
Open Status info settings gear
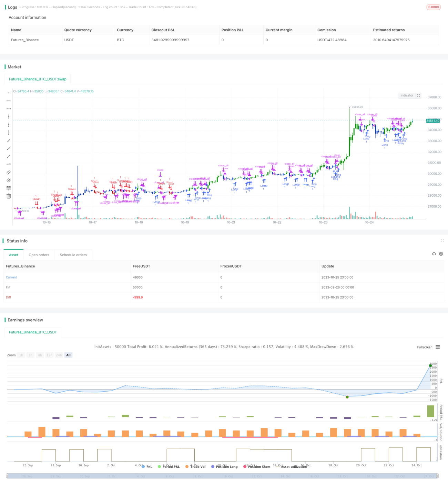tap(441, 254)
